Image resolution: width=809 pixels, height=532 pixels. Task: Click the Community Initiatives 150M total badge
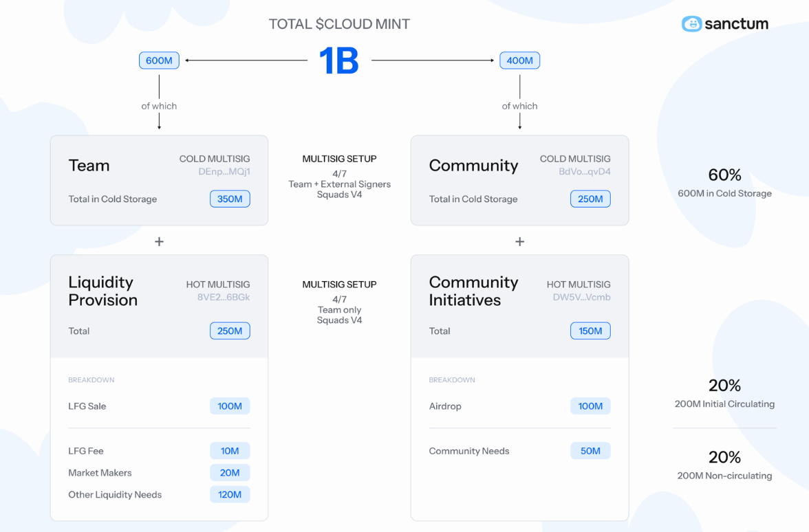click(x=590, y=331)
